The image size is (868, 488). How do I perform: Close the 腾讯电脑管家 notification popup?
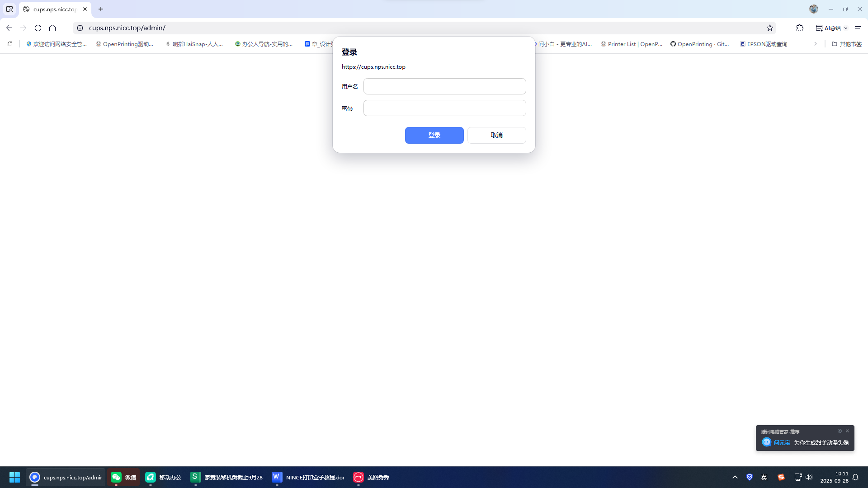click(x=847, y=431)
